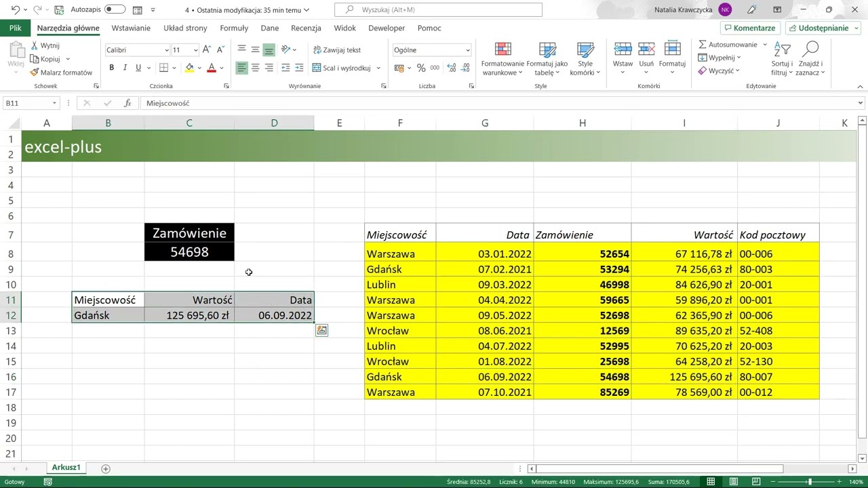The width and height of the screenshot is (868, 488).
Task: Open Sortuj i filtruj menu
Action: point(782,59)
